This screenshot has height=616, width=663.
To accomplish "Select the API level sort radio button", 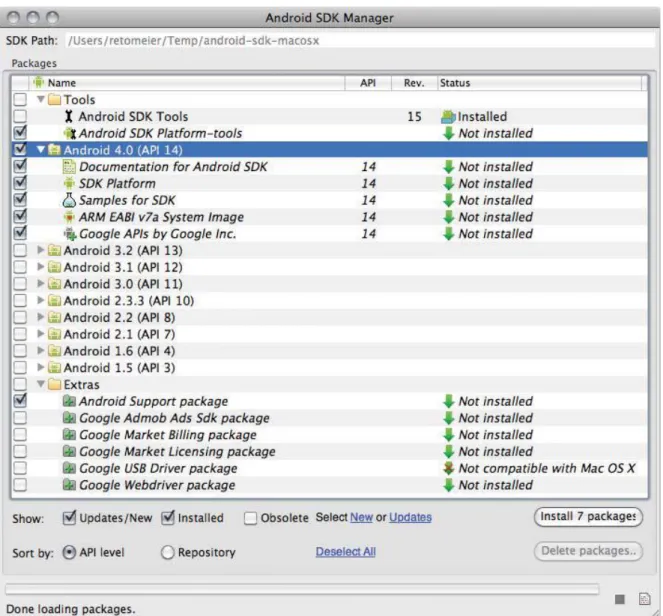I will point(69,552).
